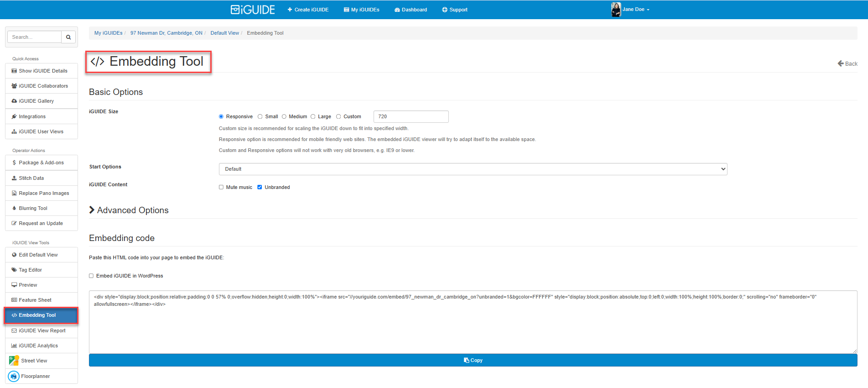This screenshot has height=388, width=868.
Task: Click the Replace Pano Images icon
Action: 14,193
